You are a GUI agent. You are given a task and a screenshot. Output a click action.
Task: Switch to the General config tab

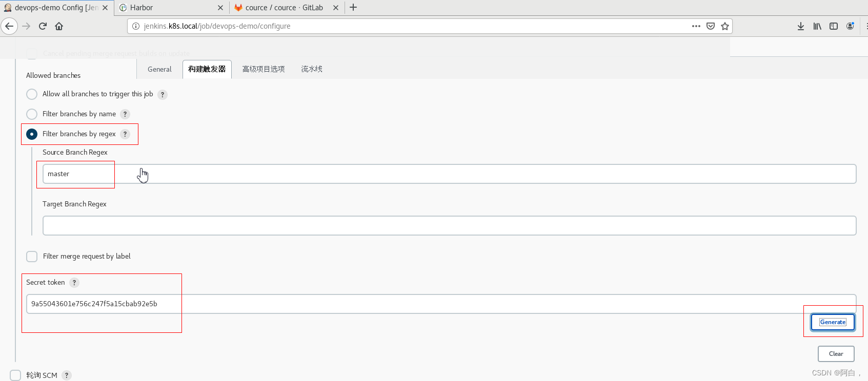(159, 69)
